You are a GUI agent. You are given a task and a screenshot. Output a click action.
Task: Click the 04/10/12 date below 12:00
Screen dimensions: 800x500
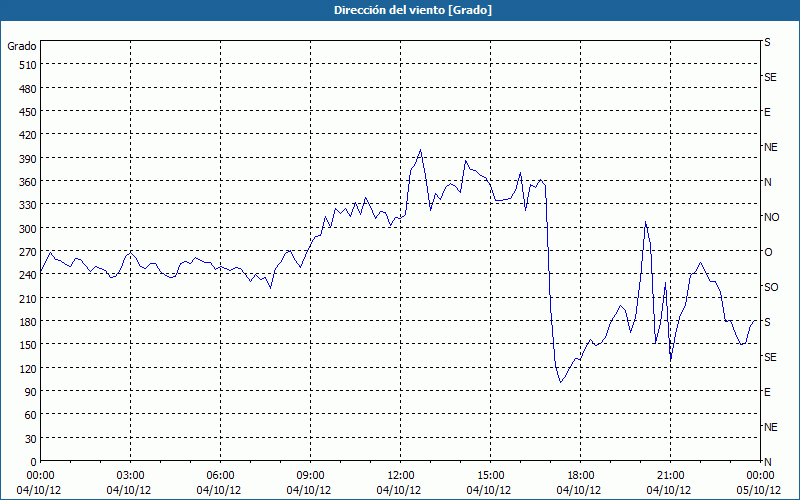click(x=398, y=490)
